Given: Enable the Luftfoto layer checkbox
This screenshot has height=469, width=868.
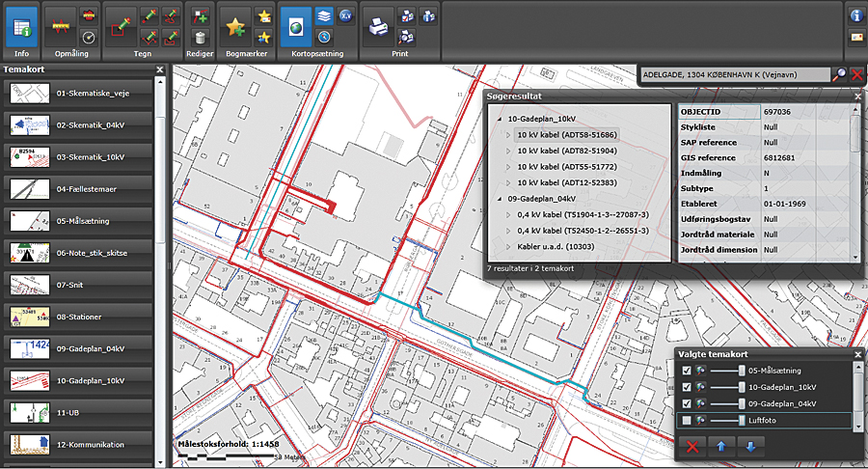Looking at the screenshot, I should pyautogui.click(x=687, y=421).
